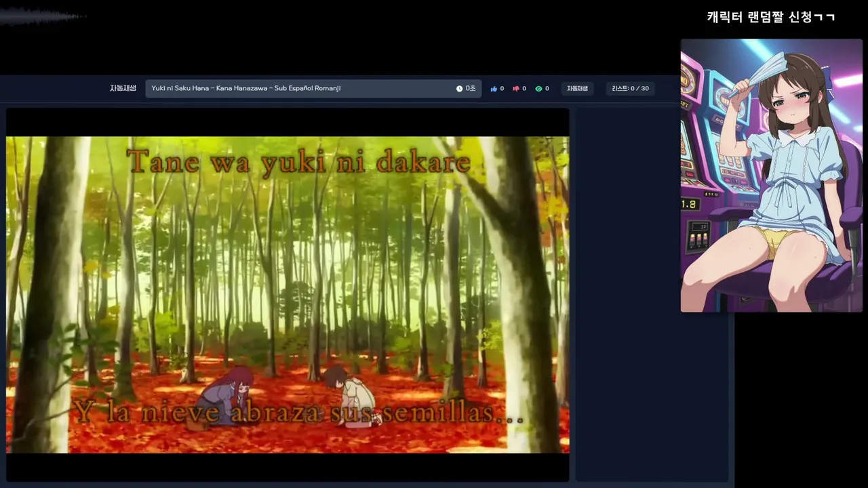Click the song title field "Yuki ni Saku Hana"

point(313,89)
